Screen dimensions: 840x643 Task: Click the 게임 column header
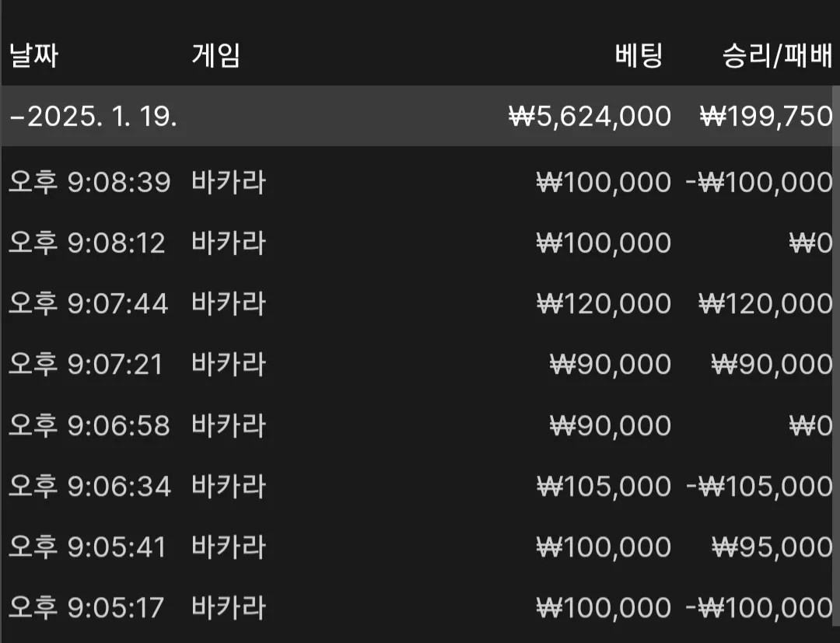(216, 55)
